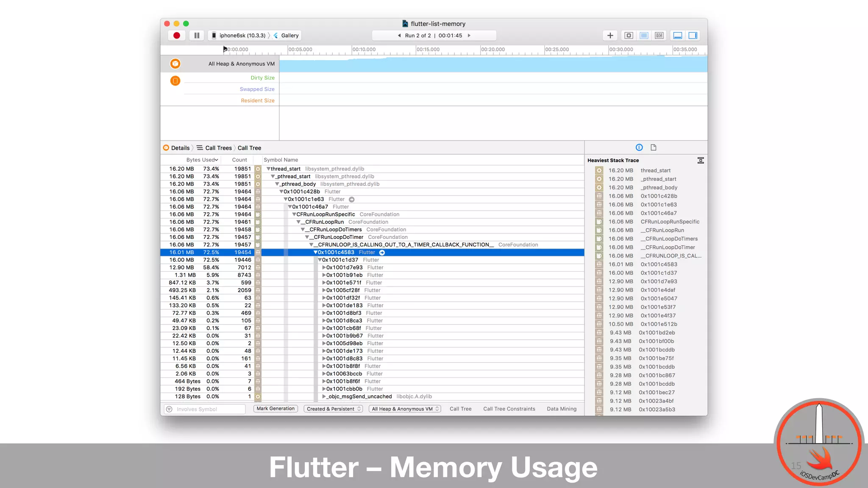Expand the 0x1001d7e93 Flutter row

[x=324, y=268]
